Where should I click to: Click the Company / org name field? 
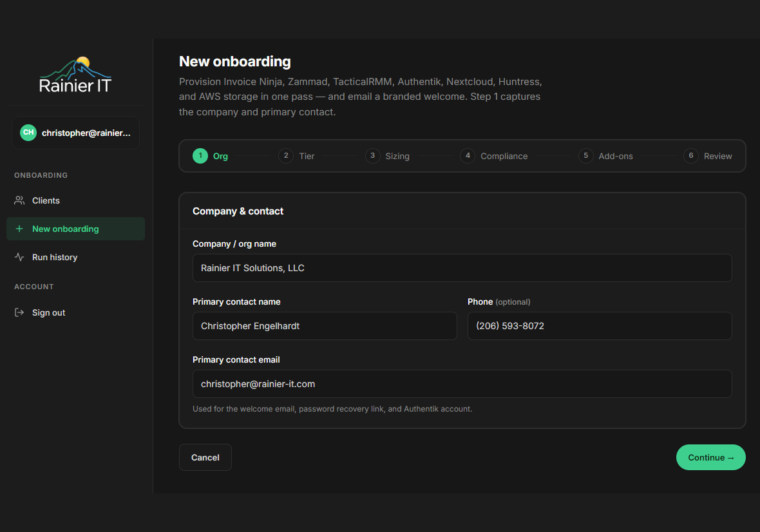click(x=462, y=268)
